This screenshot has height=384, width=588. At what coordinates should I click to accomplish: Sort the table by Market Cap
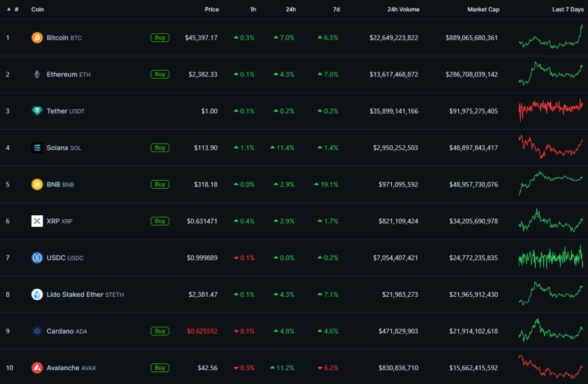click(x=483, y=9)
